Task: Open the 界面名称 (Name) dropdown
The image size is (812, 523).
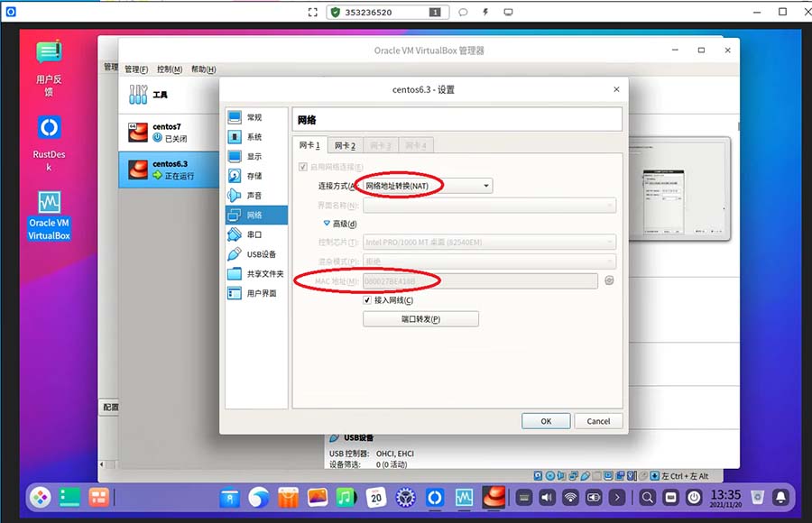Action: pyautogui.click(x=489, y=206)
